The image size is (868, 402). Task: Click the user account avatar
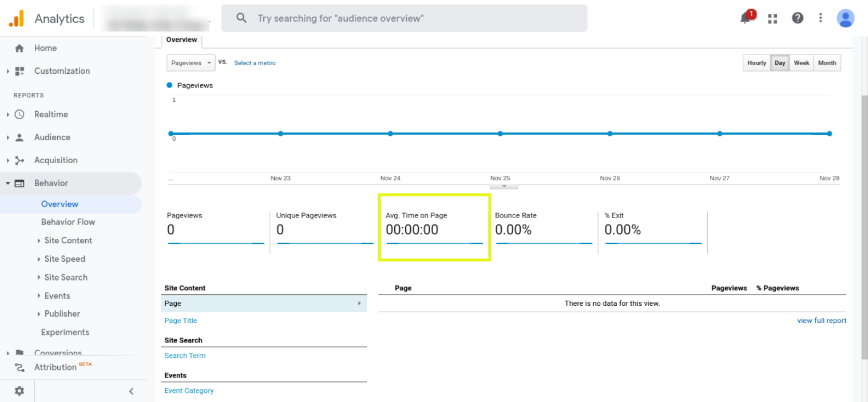coord(845,18)
